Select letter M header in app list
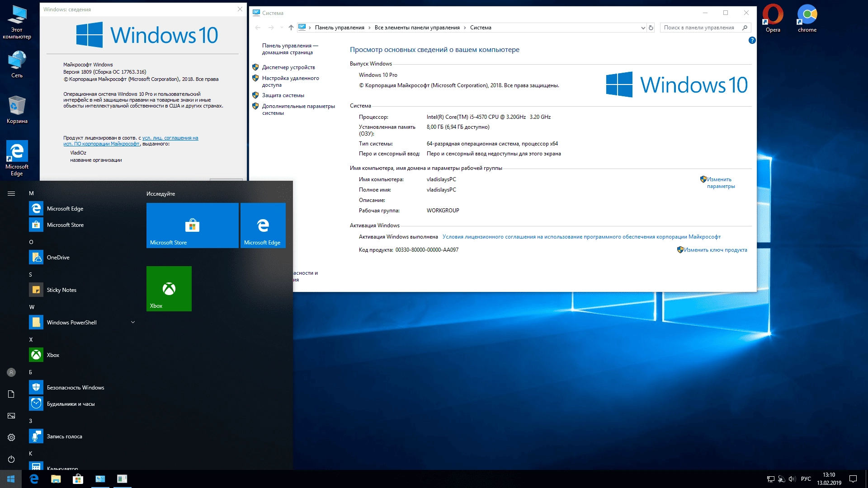The image size is (868, 488). (31, 193)
